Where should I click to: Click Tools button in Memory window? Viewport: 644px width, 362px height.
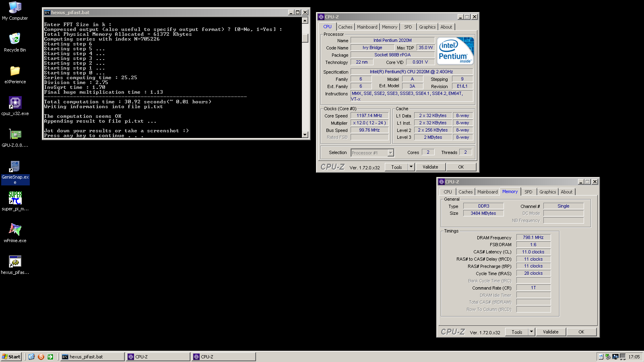pyautogui.click(x=517, y=332)
